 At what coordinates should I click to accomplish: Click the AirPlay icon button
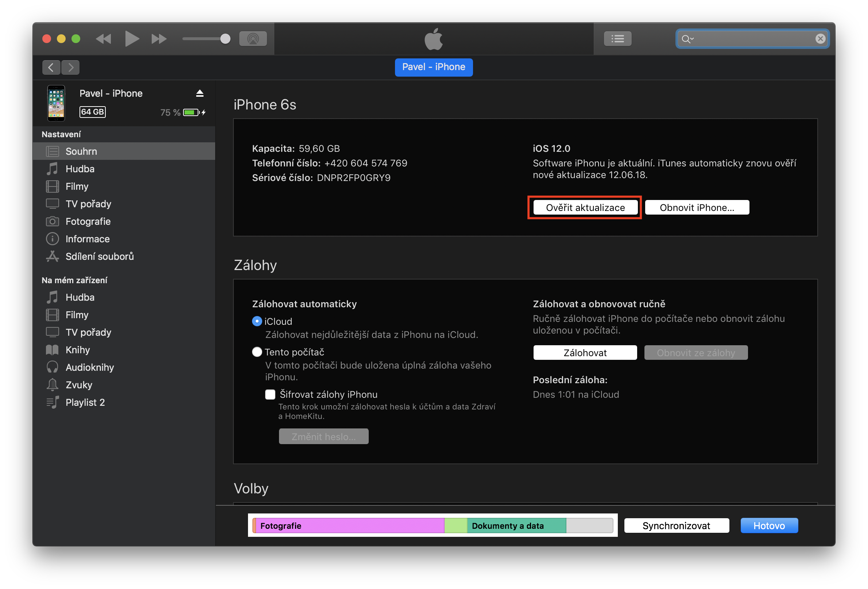[253, 39]
